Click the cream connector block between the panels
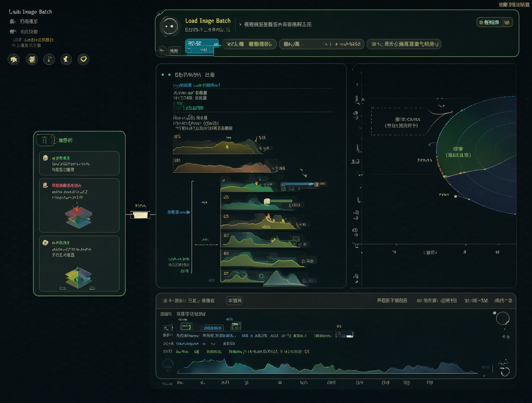This screenshot has height=403, width=532. click(141, 215)
